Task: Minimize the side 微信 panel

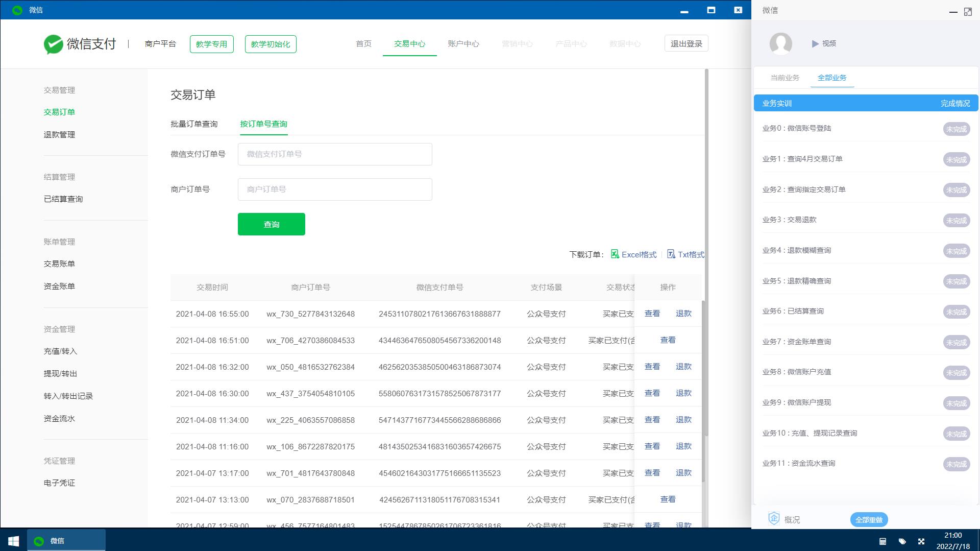Action: tap(953, 12)
